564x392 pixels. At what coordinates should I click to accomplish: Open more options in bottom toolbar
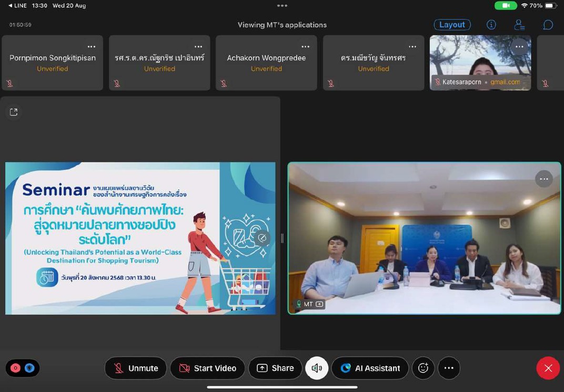click(449, 368)
